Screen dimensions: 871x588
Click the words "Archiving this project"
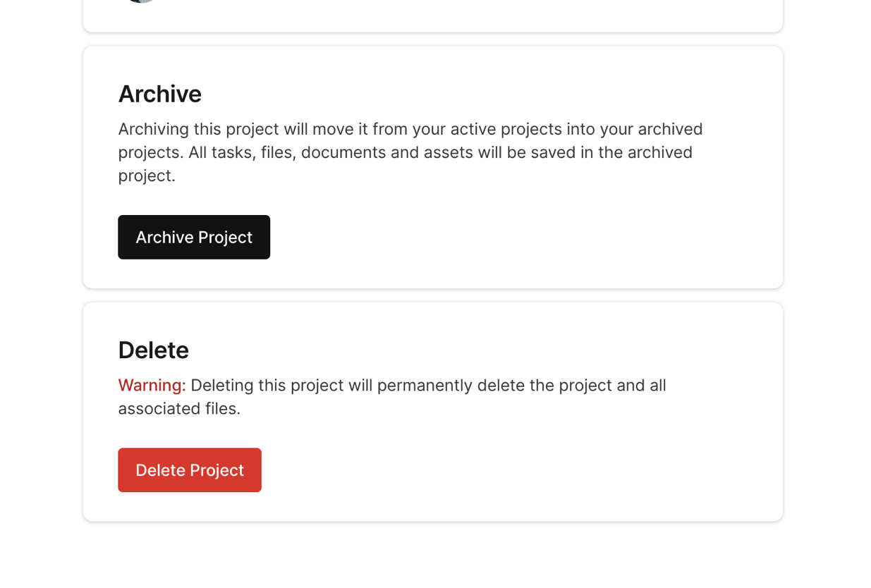tap(198, 130)
